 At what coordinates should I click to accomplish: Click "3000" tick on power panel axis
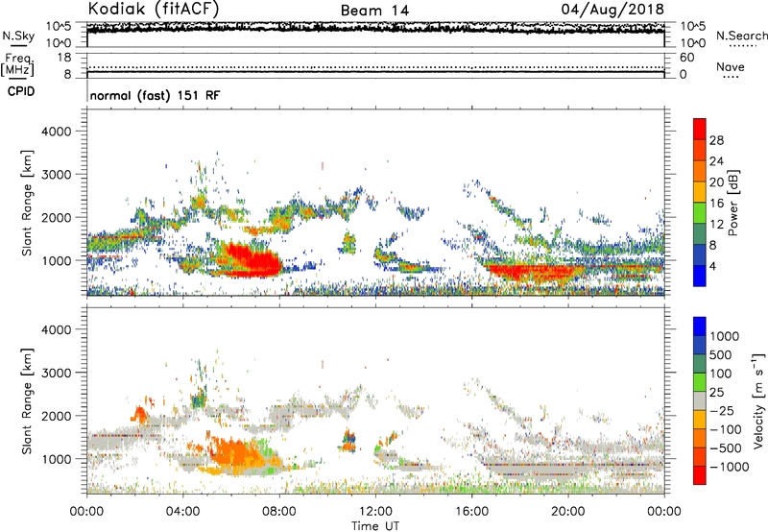[x=57, y=175]
